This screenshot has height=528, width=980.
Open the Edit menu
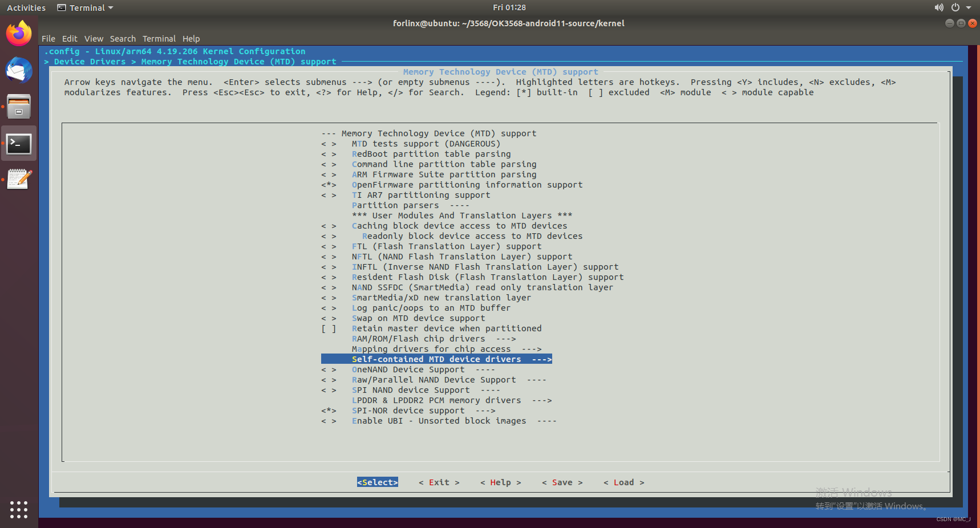tap(70, 39)
